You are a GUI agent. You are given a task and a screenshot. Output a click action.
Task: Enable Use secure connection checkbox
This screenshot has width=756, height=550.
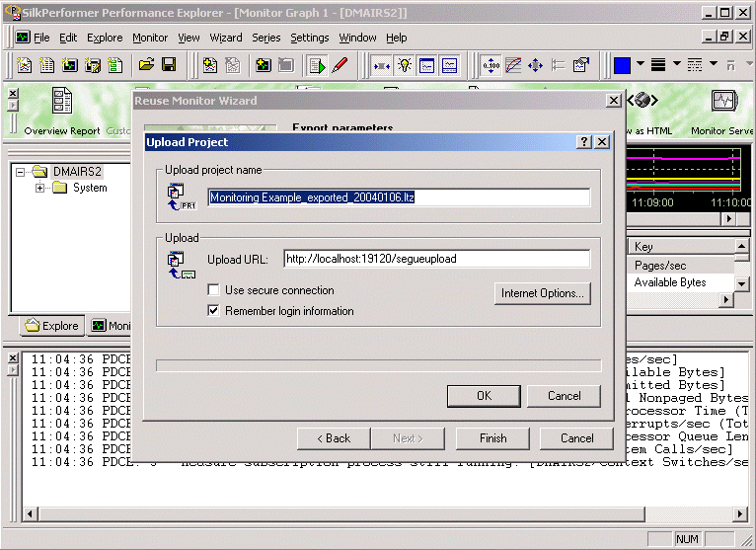(213, 290)
